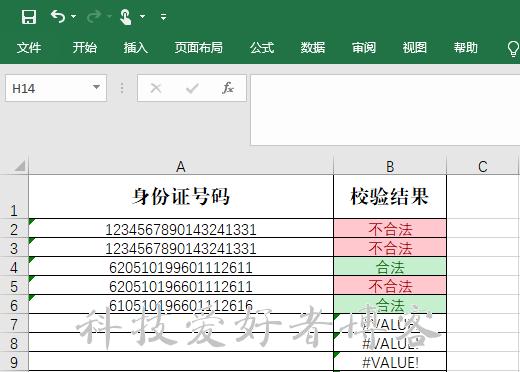Click the Select All corner triangle
520x372 pixels.
(x=19, y=166)
